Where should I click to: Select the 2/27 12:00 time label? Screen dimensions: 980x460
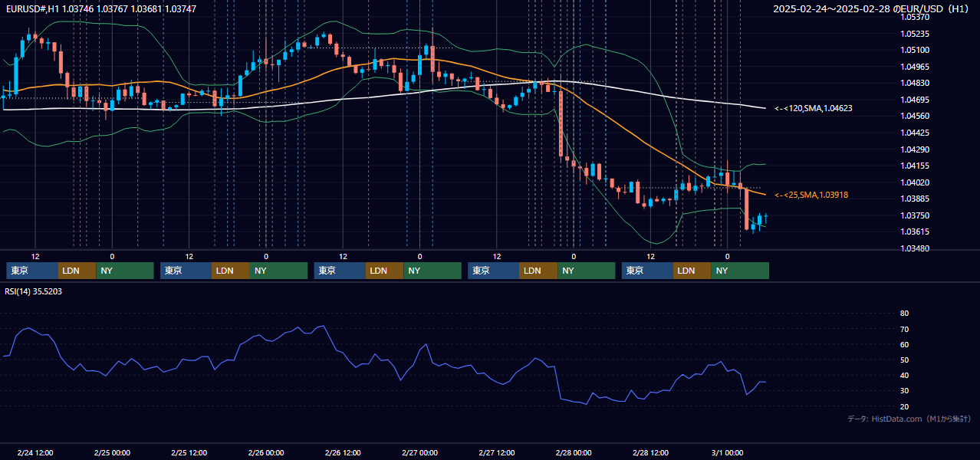click(x=496, y=453)
